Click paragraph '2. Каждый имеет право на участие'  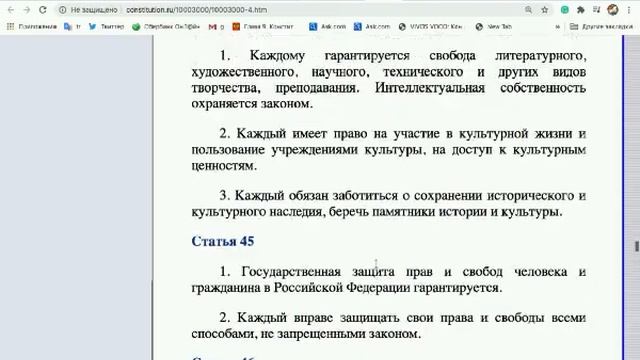389,150
